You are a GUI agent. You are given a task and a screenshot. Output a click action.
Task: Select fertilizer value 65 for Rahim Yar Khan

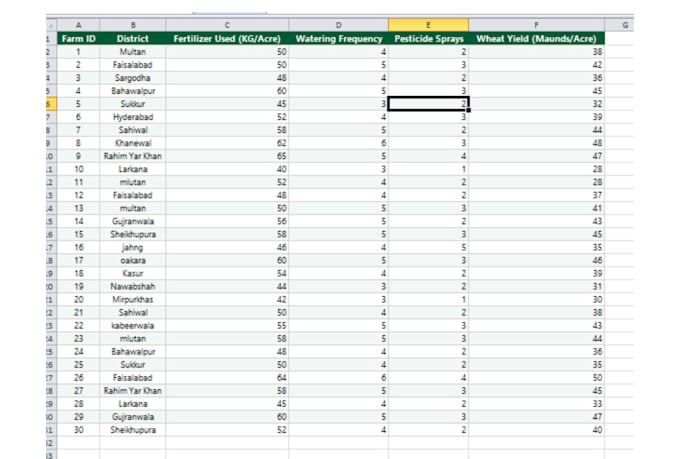227,156
